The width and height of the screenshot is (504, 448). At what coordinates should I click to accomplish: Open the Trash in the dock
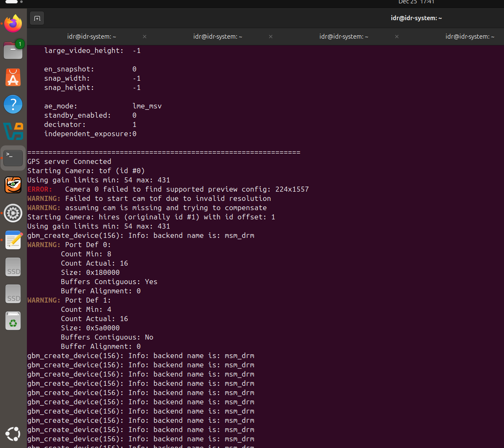pyautogui.click(x=13, y=321)
